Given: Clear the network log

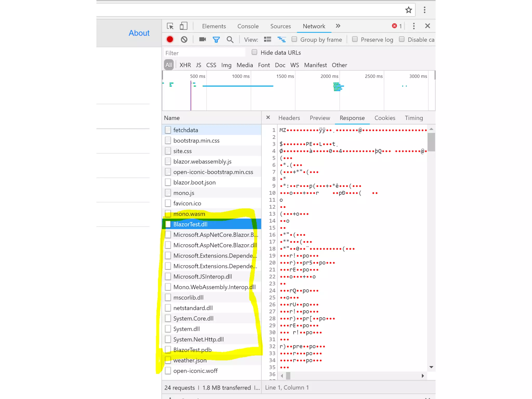Looking at the screenshot, I should pos(184,39).
